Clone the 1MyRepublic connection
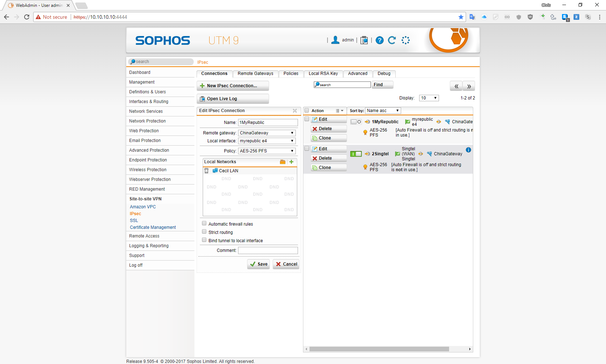 coord(329,138)
